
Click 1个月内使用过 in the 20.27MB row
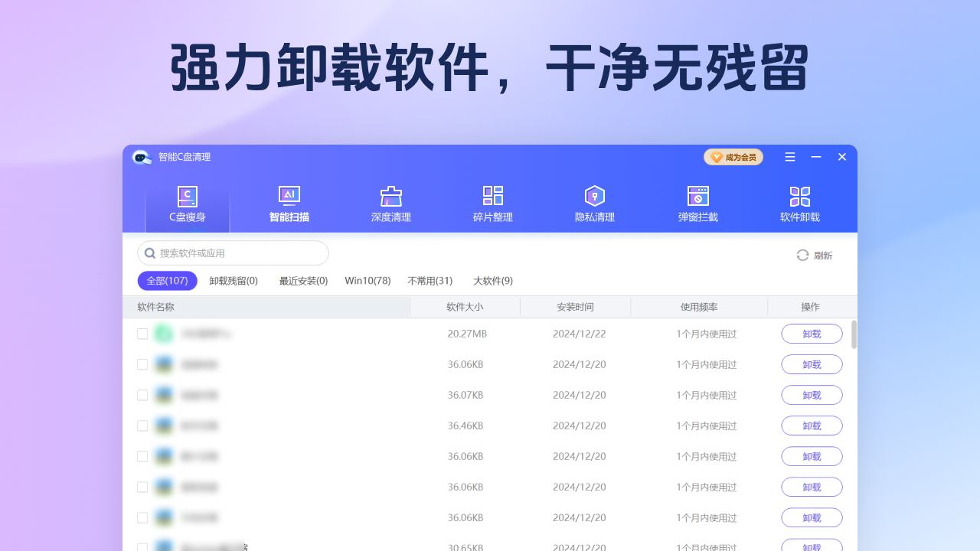(x=706, y=334)
